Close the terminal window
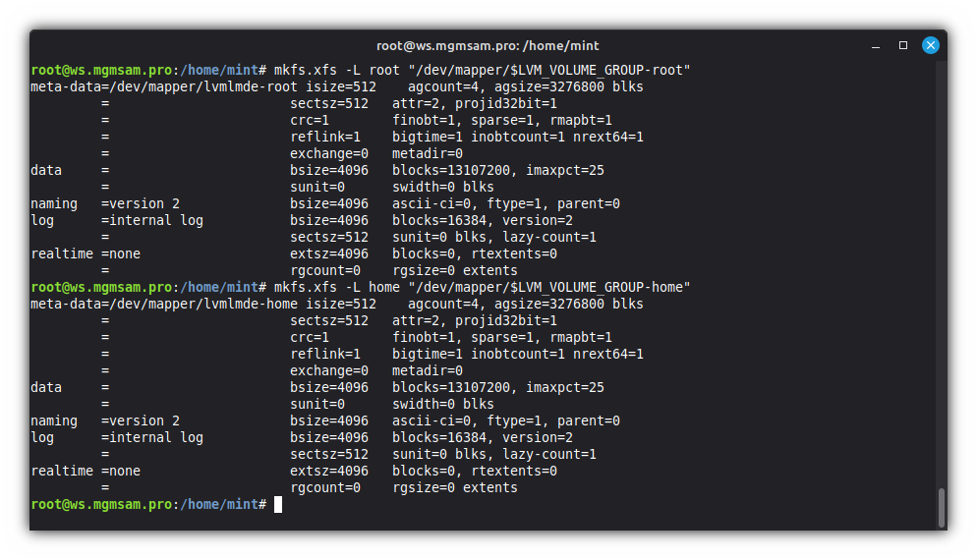 tap(930, 45)
